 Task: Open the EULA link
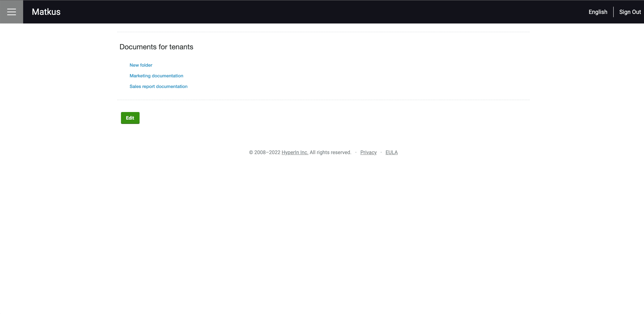click(x=391, y=152)
